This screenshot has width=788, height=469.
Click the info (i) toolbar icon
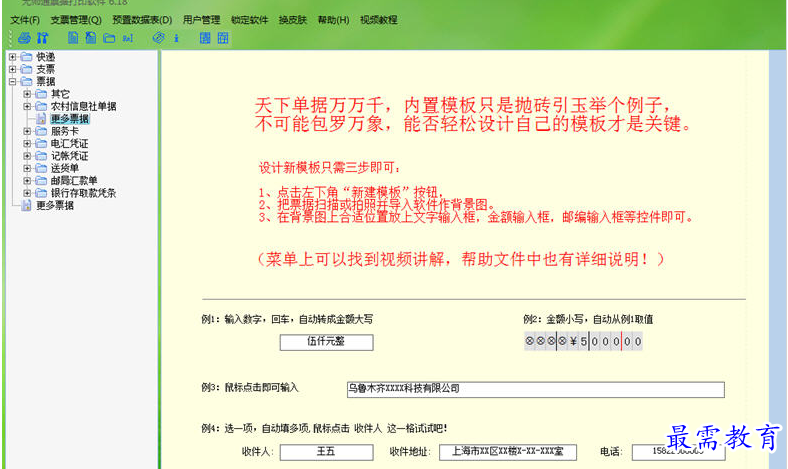coord(176,38)
